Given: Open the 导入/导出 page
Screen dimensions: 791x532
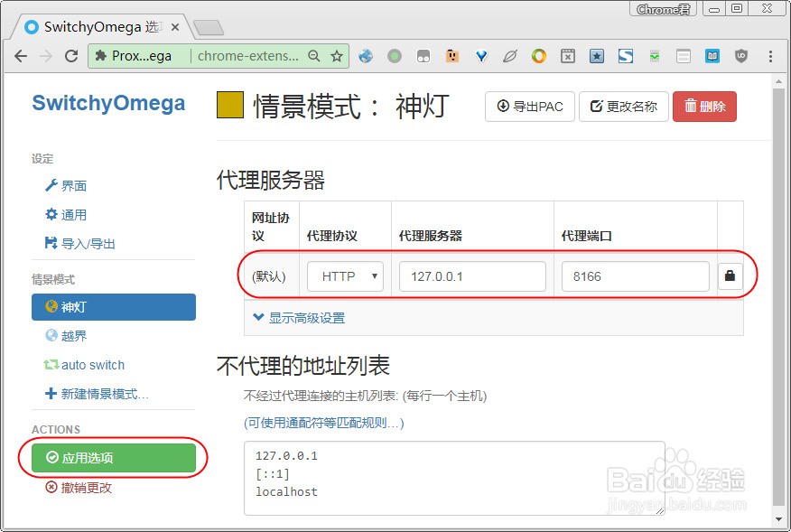Looking at the screenshot, I should click(80, 243).
